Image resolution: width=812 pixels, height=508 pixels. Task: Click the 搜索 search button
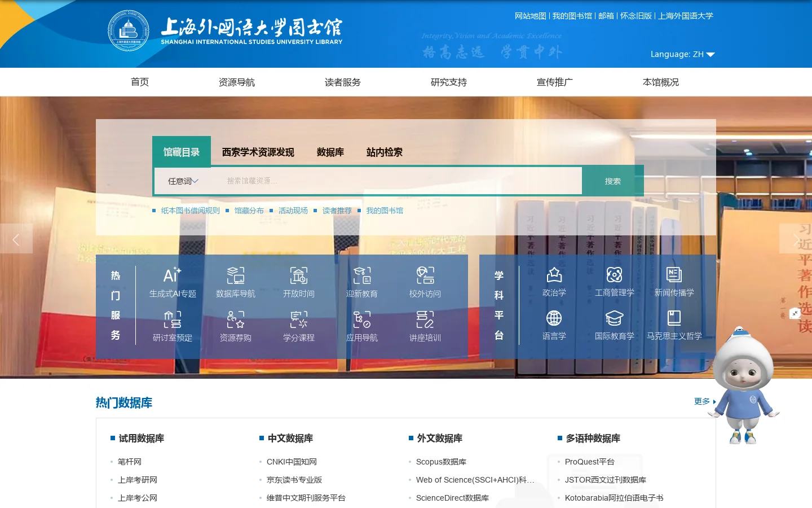[x=613, y=181]
